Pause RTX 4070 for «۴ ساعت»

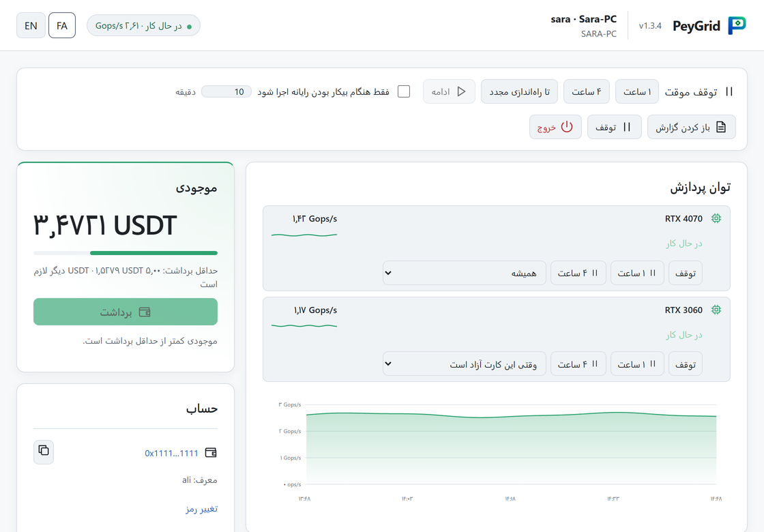tap(578, 273)
